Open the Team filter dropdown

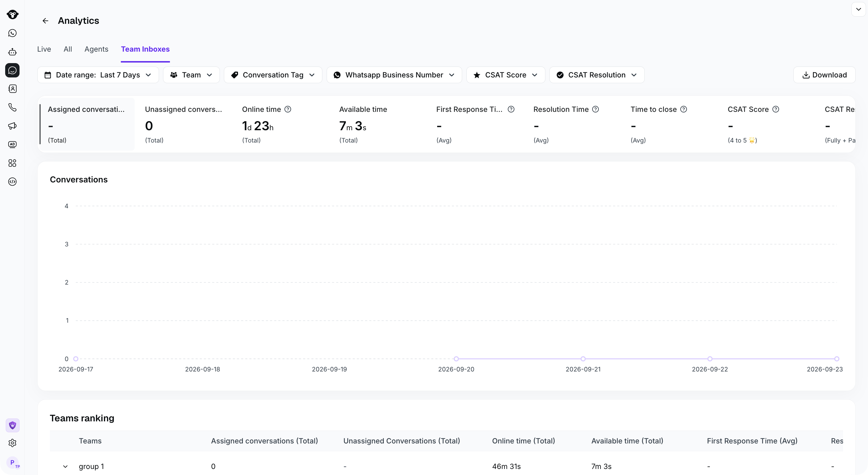coord(191,75)
